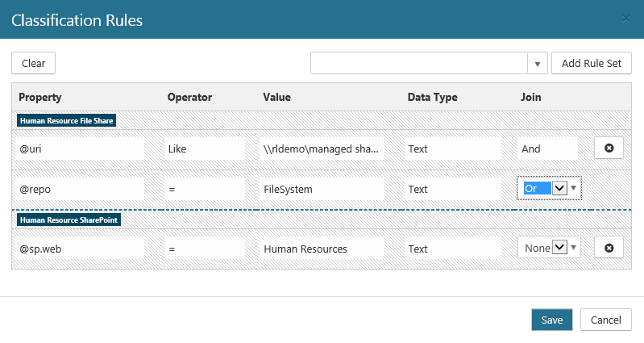
Task: Click the @uri property field
Action: point(79,148)
